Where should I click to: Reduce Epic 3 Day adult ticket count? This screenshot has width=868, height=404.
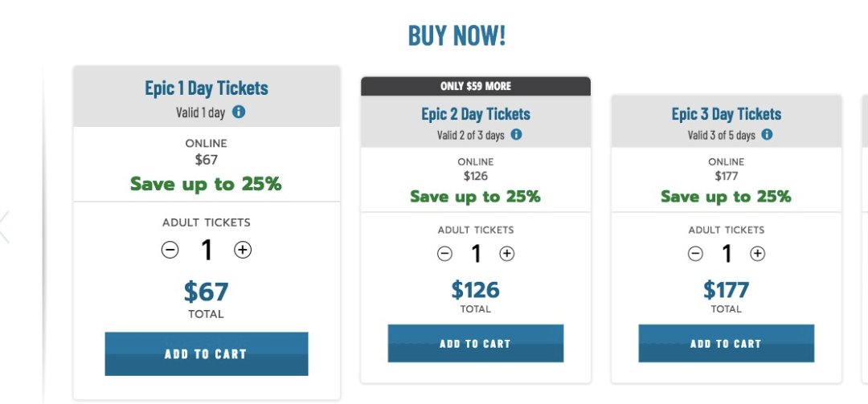click(695, 254)
